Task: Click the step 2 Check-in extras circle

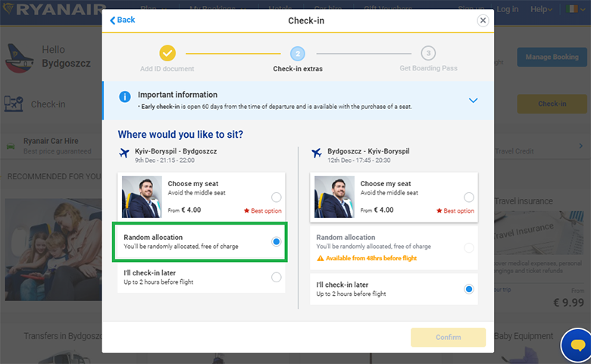Action: coord(298,54)
